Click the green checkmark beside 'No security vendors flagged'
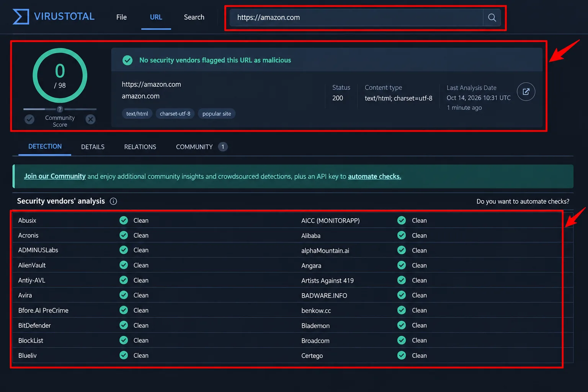This screenshot has height=392, width=588. click(127, 60)
